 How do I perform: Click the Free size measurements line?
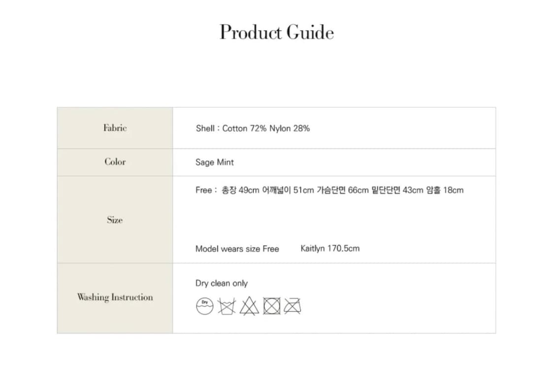point(329,190)
